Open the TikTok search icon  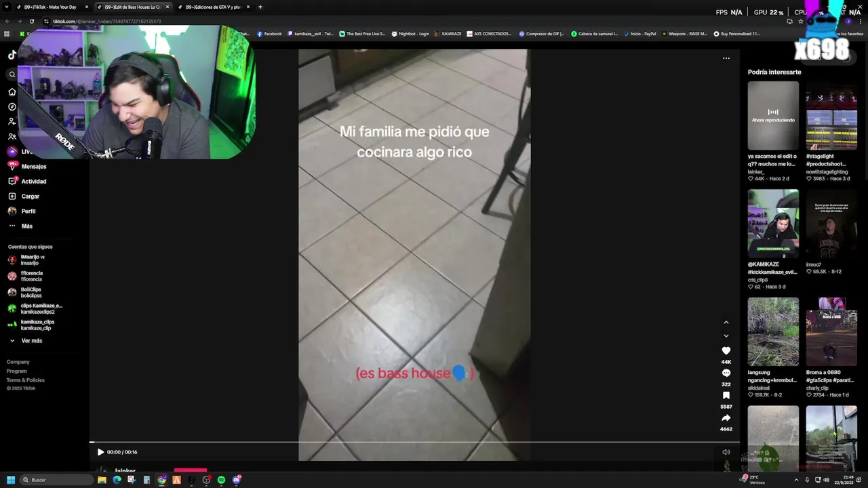coord(12,75)
